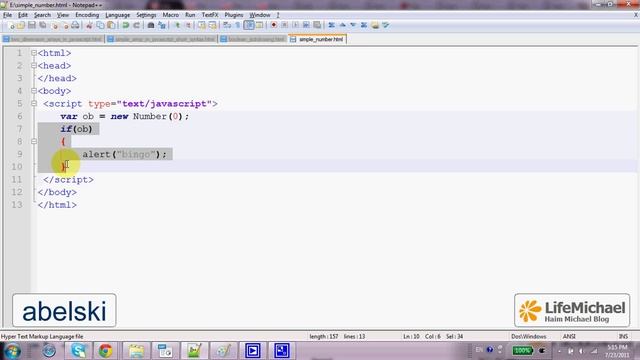Screen dimensions: 640x360
Task: Collapse the body fold marker on line 4
Action: pyautogui.click(x=34, y=91)
